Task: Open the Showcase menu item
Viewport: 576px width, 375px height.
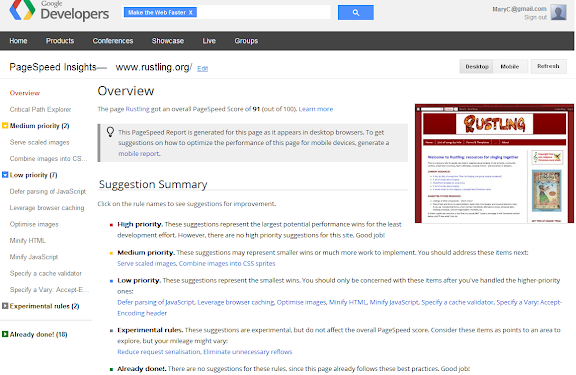Action: click(168, 41)
